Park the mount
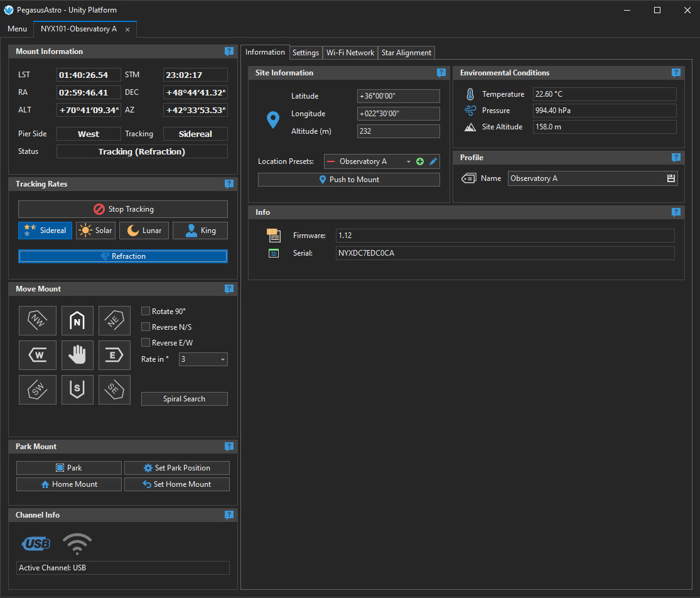The height and width of the screenshot is (598, 700). pyautogui.click(x=68, y=467)
